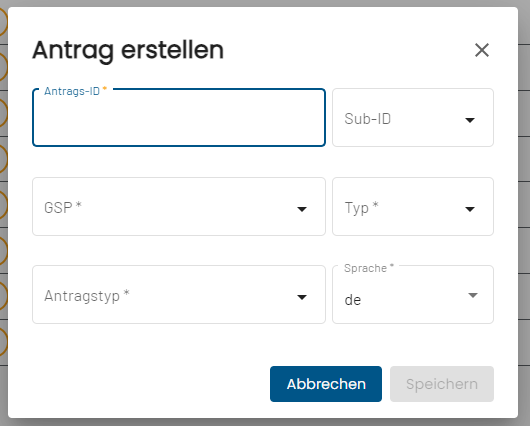Open the Typ dropdown
The width and height of the screenshot is (530, 426).
pyautogui.click(x=413, y=207)
